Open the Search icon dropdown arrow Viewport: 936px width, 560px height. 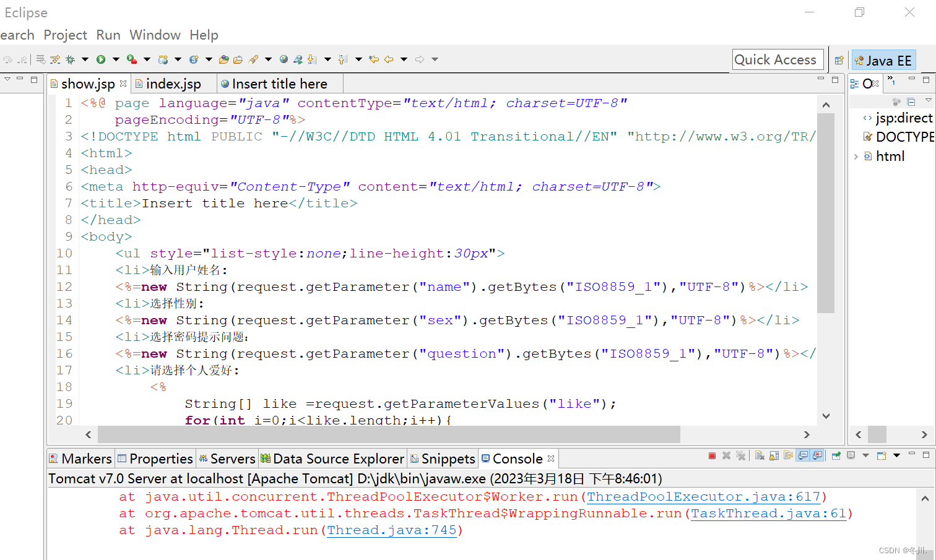click(268, 59)
